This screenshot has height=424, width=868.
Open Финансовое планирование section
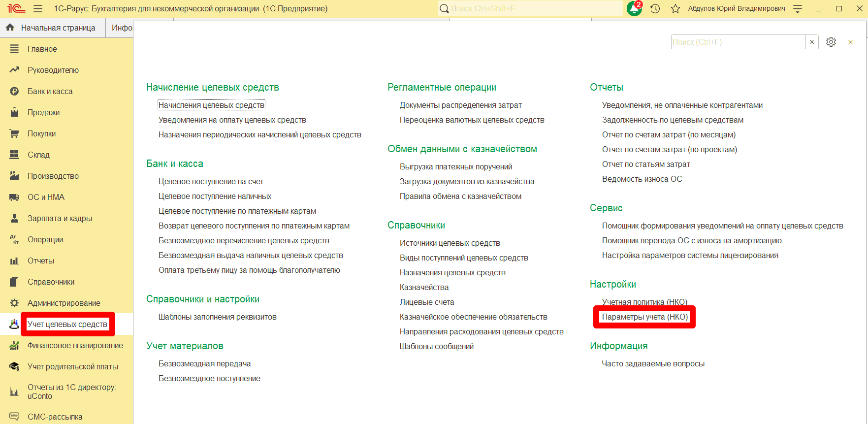click(x=75, y=346)
